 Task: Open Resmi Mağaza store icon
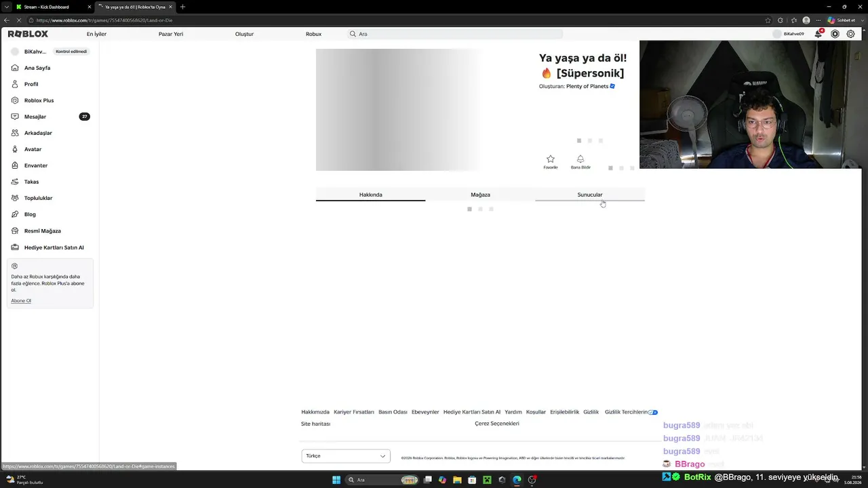[x=15, y=230]
